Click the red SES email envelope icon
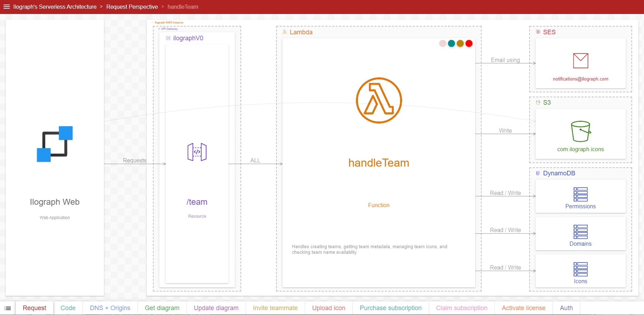The width and height of the screenshot is (644, 315). tap(580, 61)
